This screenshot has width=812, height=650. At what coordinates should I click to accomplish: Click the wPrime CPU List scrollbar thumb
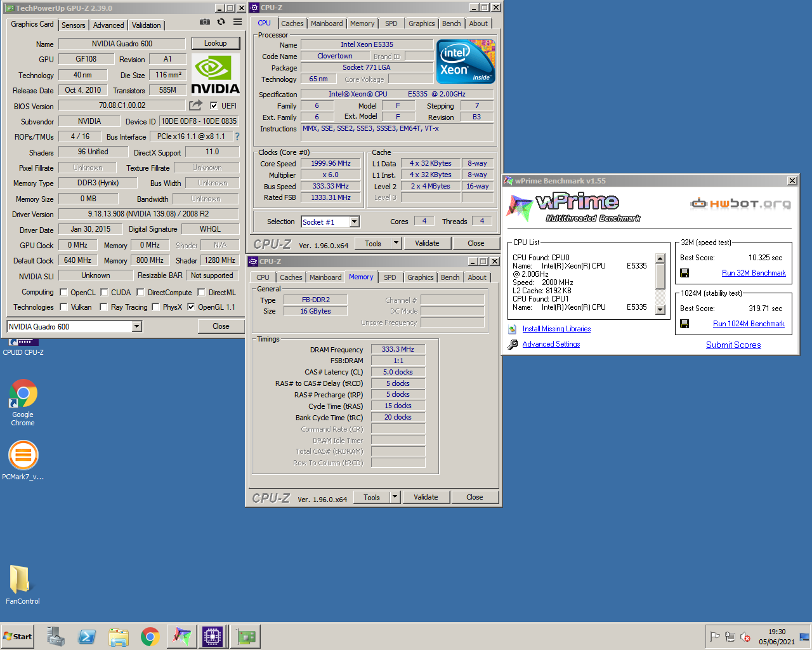tap(660, 275)
